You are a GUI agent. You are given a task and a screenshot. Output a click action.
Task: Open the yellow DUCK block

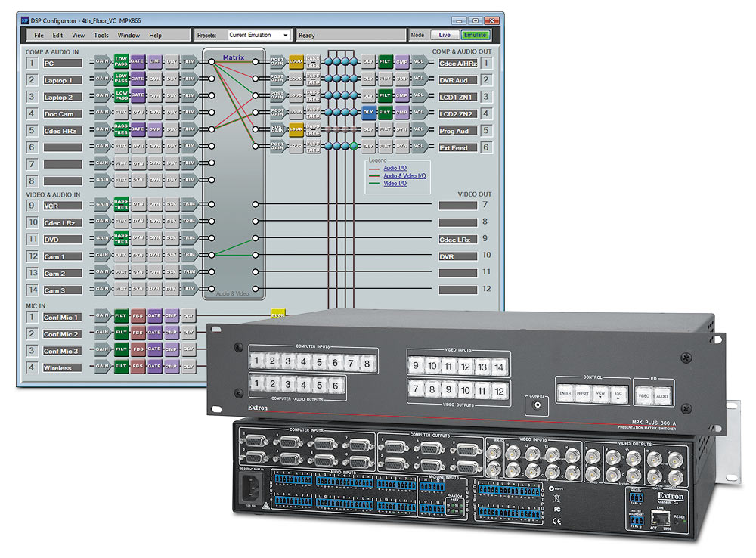pyautogui.click(x=277, y=314)
